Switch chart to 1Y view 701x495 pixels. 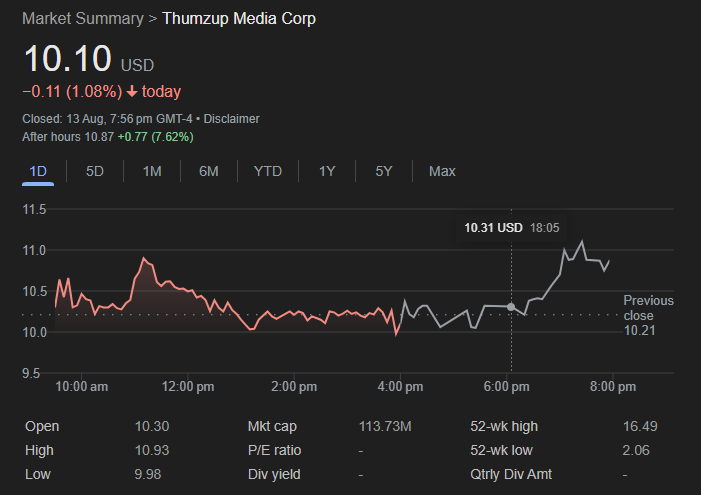click(327, 171)
